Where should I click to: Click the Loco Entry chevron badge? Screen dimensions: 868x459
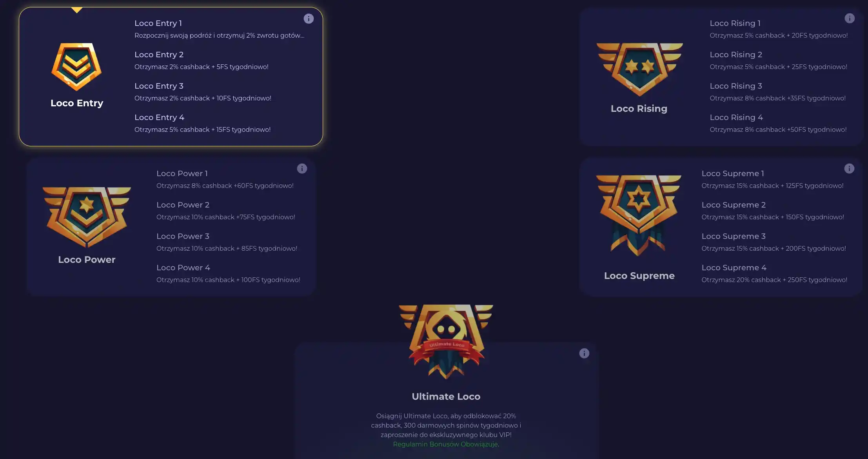[76, 67]
